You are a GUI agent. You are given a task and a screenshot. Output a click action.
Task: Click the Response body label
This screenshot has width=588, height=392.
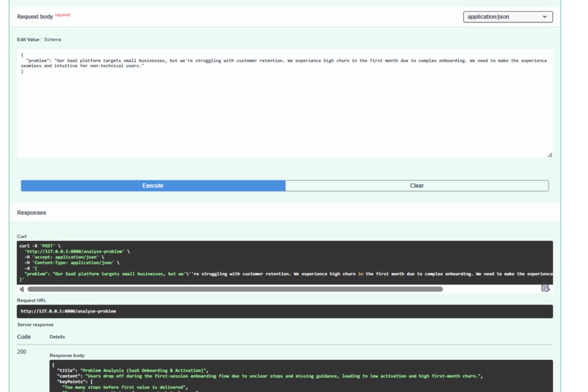point(67,356)
